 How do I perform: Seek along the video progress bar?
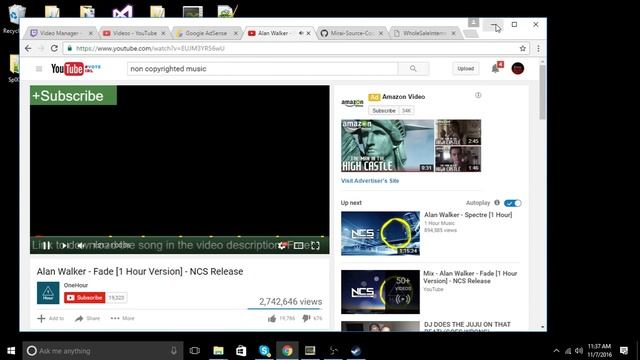180,236
